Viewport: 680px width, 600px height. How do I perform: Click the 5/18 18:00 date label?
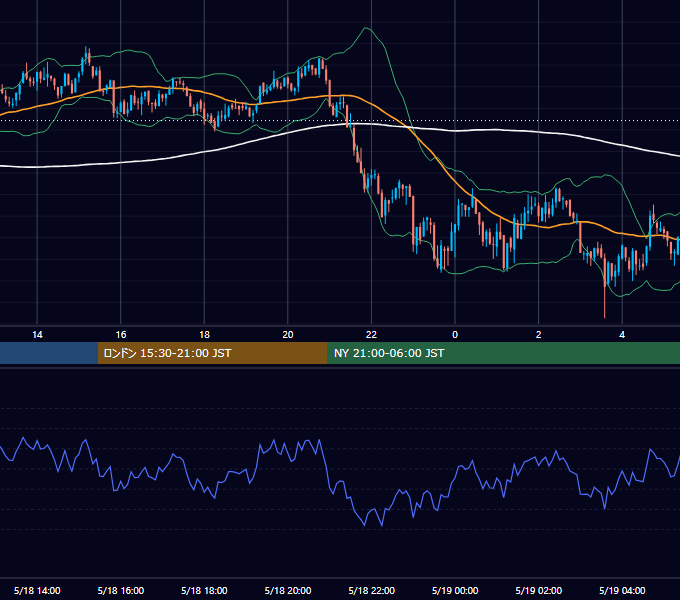[x=204, y=590]
